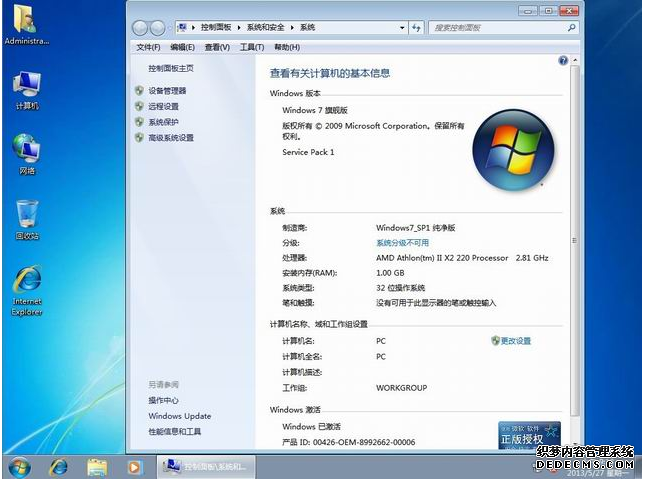Click the vertical scrollbar thumb
645x479 pixels.
pos(575,240)
